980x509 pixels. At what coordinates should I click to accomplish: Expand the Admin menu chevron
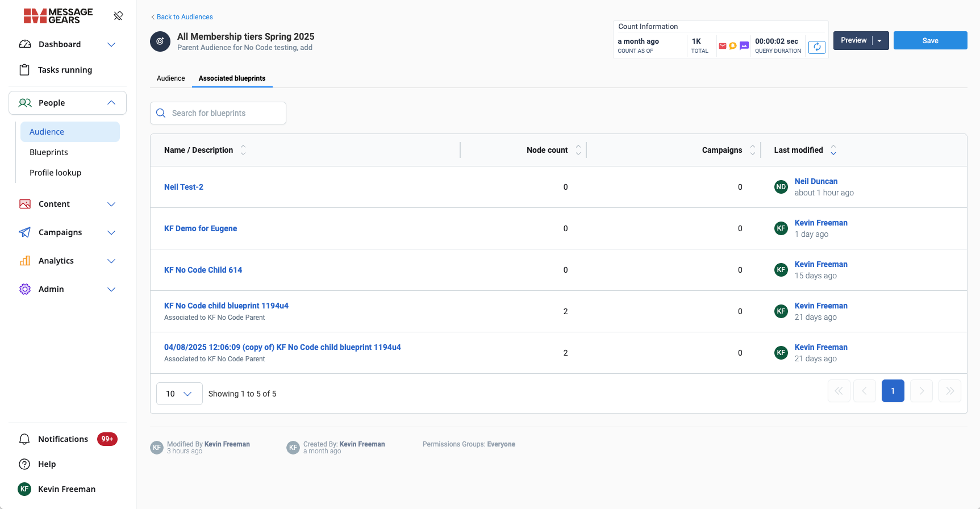point(111,289)
